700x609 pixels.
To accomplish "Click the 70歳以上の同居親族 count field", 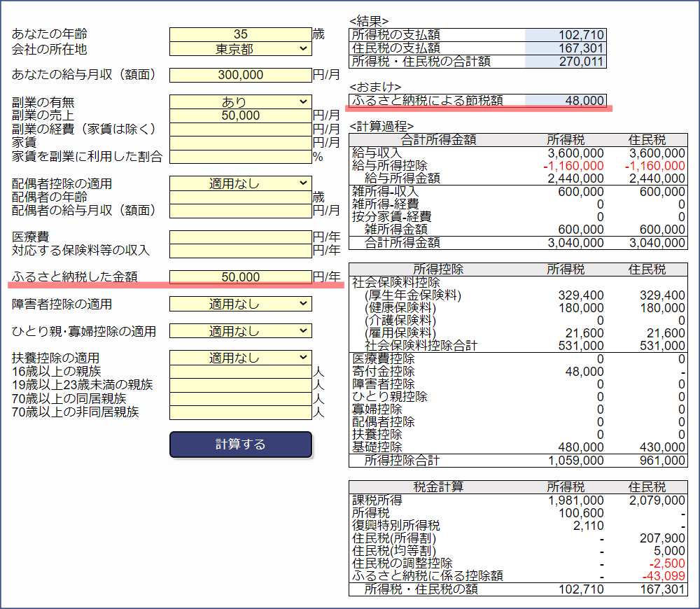I will click(x=241, y=399).
